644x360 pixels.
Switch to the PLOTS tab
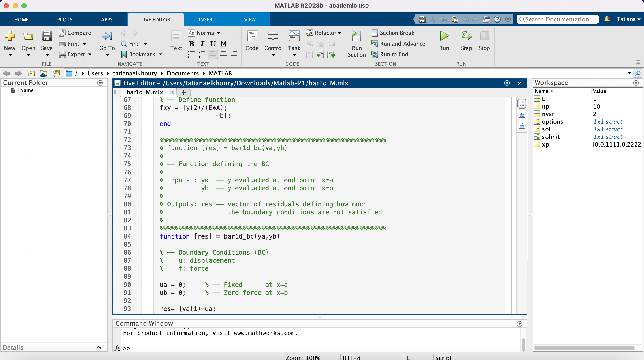[x=65, y=19]
